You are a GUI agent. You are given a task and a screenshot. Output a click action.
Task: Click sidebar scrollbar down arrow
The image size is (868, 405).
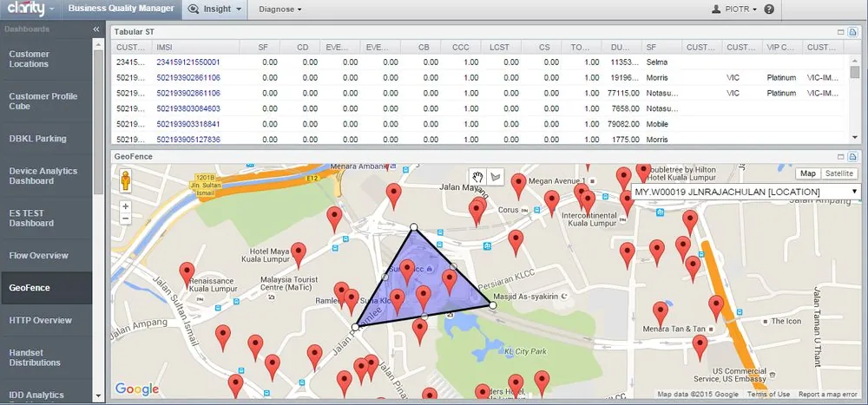pos(99,396)
